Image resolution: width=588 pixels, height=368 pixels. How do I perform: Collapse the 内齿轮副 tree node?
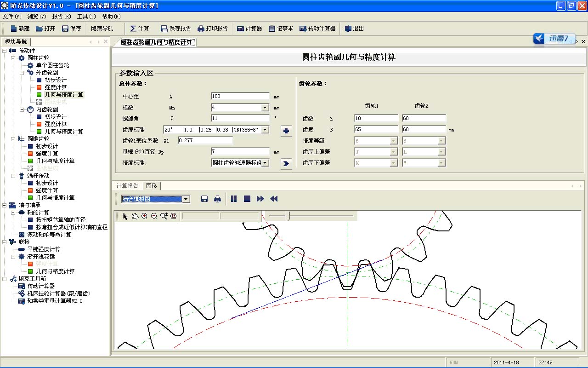(x=22, y=109)
